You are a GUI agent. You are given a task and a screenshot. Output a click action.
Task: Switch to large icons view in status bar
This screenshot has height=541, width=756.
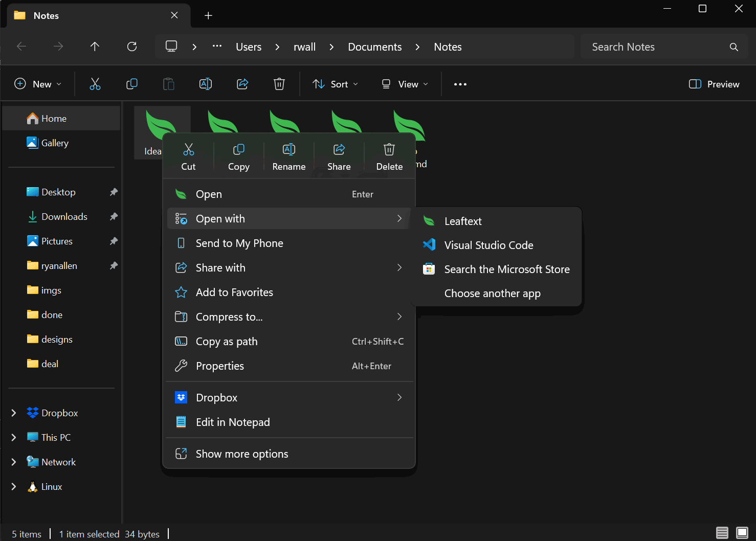point(742,533)
